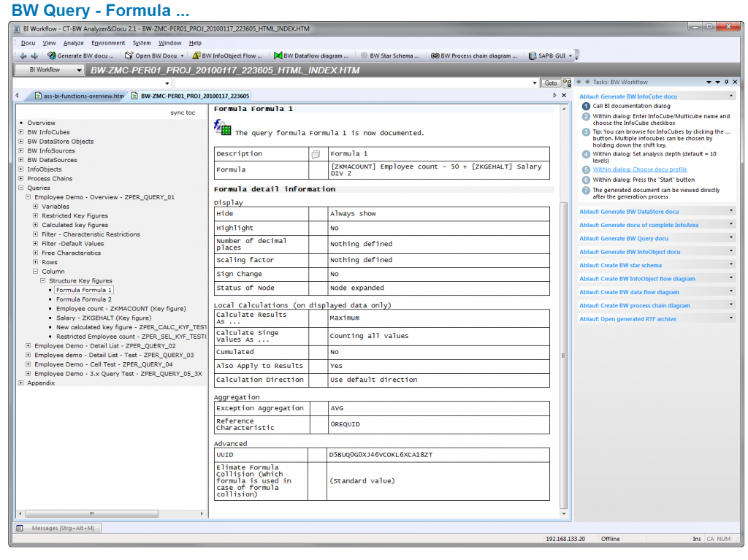Click the back navigation arrow icon
748x560 pixels.
coord(24,55)
